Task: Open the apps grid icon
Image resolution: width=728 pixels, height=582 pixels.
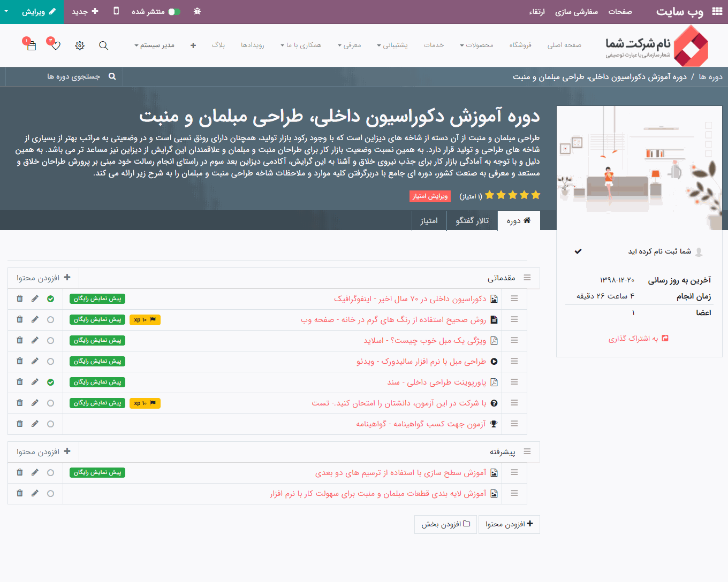Action: coord(717,11)
